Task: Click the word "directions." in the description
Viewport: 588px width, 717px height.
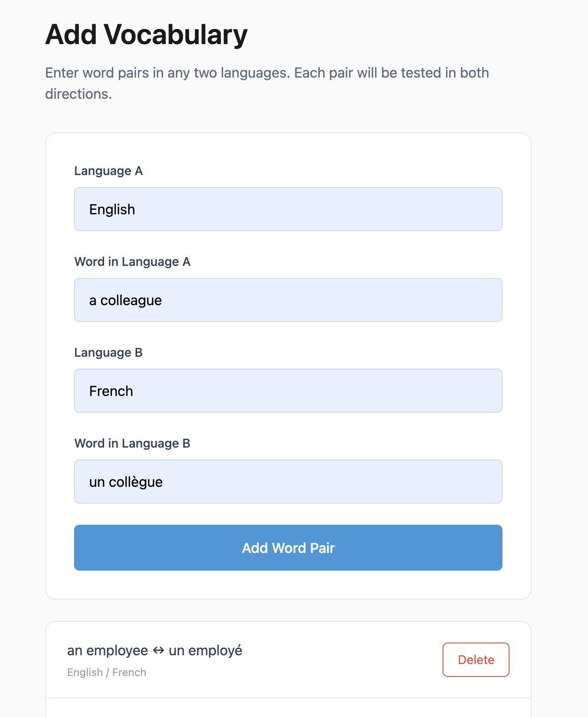Action: pyautogui.click(x=78, y=94)
